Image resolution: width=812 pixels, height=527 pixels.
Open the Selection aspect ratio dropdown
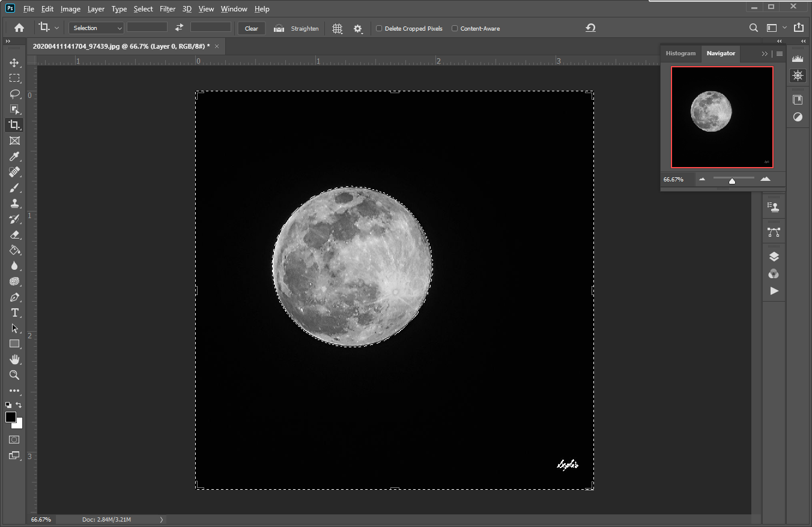pyautogui.click(x=97, y=28)
